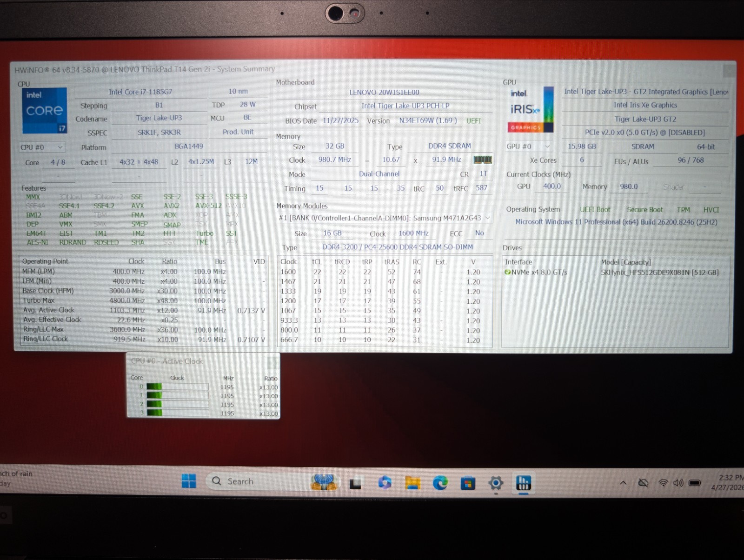Click the Wi-Fi tray icon

tap(663, 483)
